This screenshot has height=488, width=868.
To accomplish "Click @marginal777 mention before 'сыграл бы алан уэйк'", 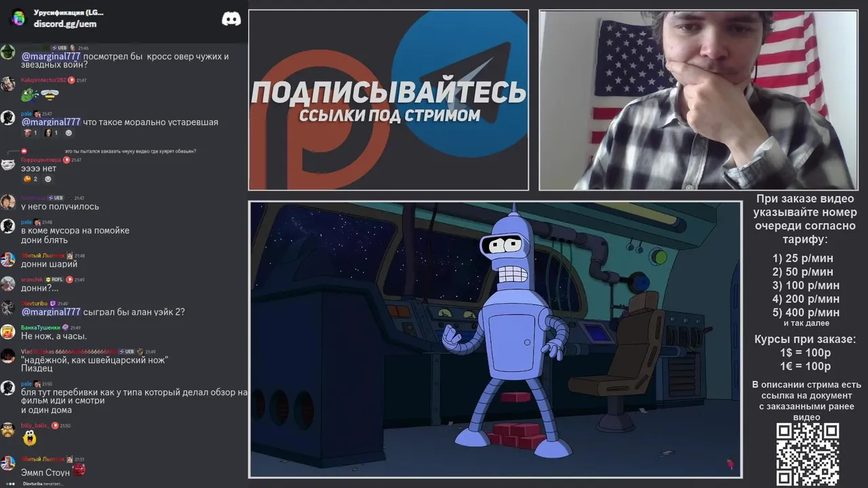I will [x=51, y=312].
